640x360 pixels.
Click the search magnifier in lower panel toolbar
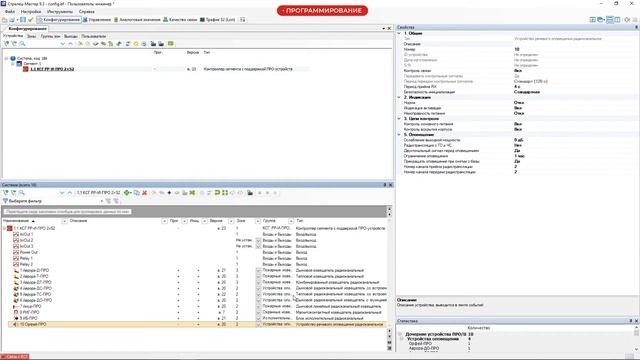coord(22,193)
